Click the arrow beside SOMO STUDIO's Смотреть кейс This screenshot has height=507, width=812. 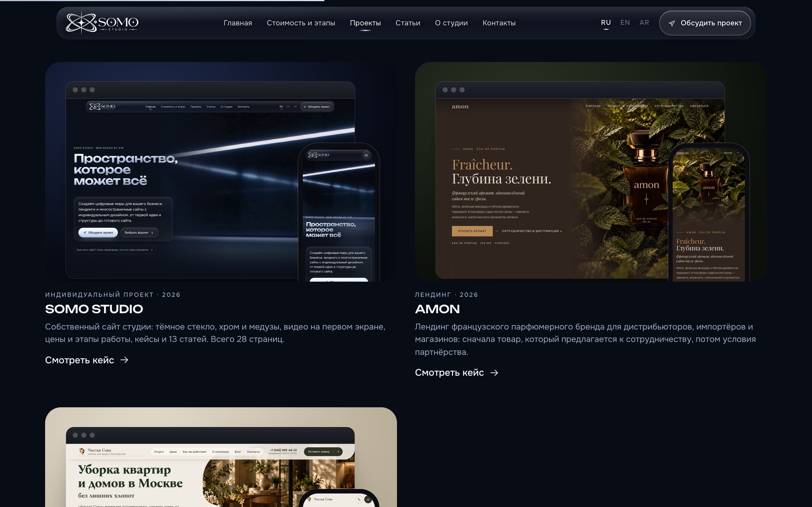125,360
